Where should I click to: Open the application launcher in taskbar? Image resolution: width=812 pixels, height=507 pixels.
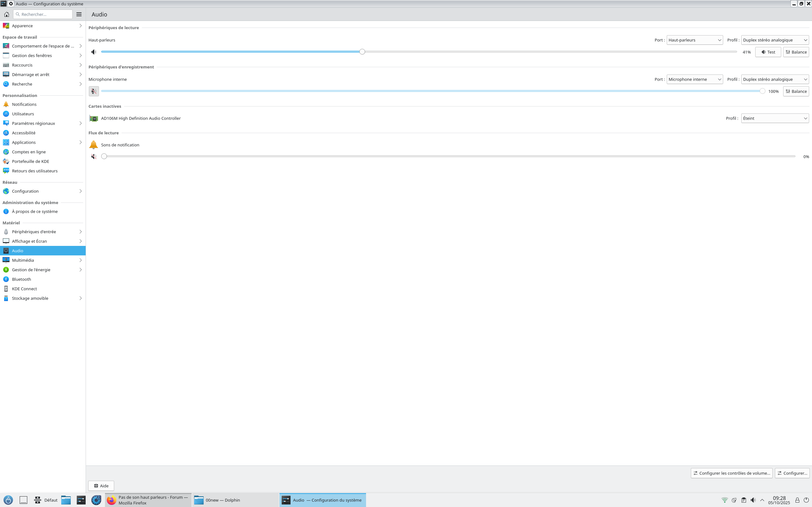pos(8,500)
